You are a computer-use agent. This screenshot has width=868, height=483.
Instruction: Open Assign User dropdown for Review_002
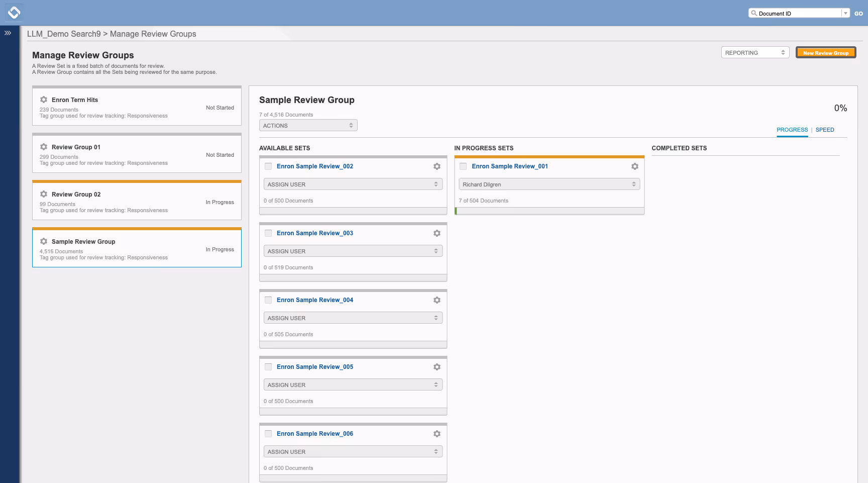pyautogui.click(x=353, y=184)
